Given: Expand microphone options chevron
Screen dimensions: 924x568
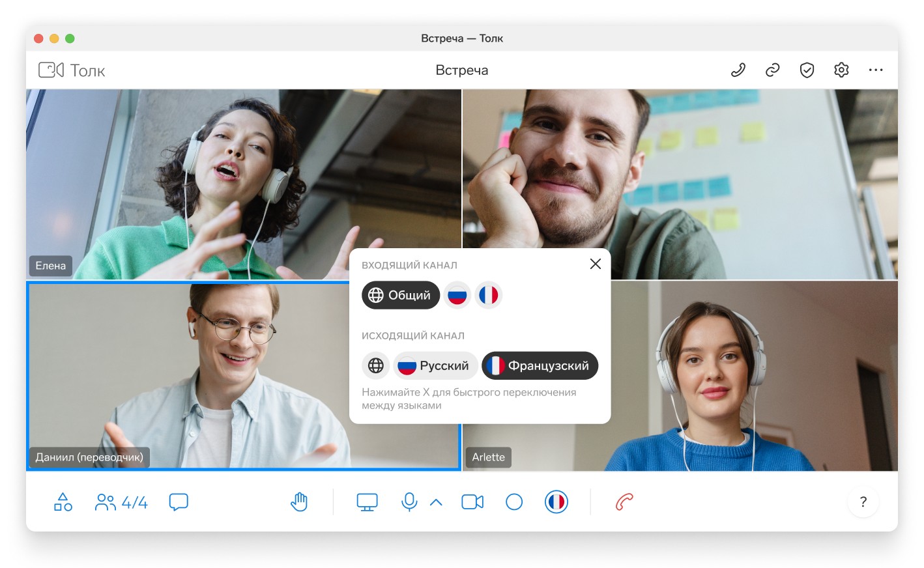Looking at the screenshot, I should [437, 502].
